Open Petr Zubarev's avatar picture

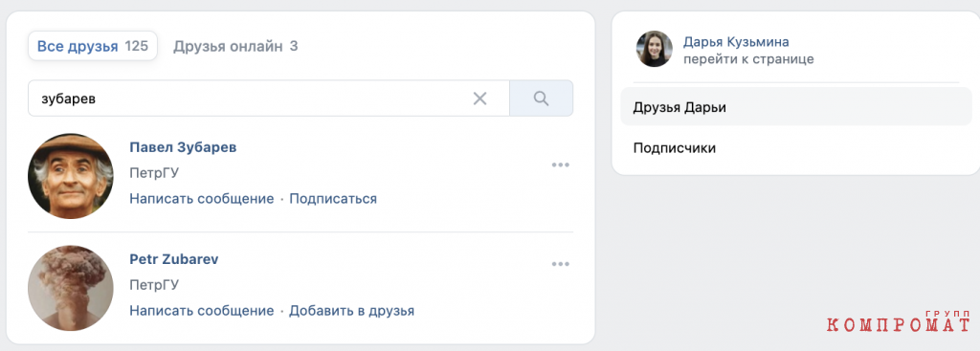(71, 288)
